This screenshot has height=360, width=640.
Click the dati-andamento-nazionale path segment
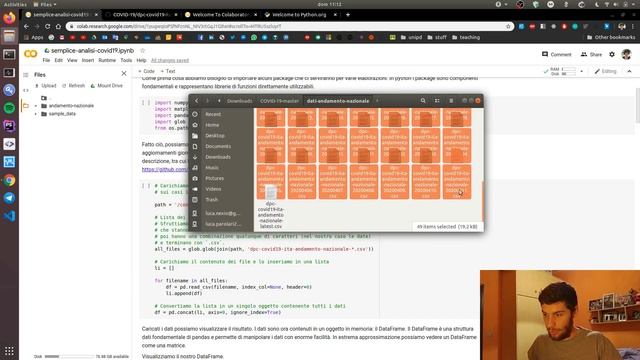338,101
